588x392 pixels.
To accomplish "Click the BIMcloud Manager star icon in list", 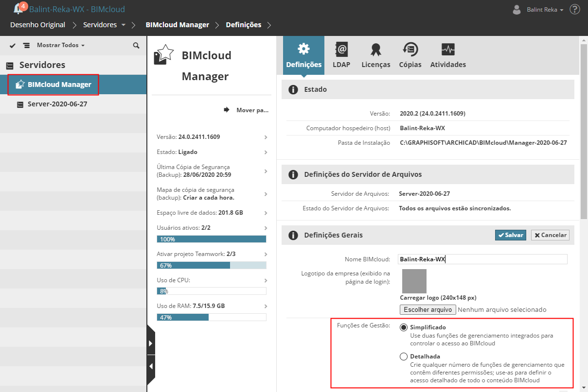I will point(20,85).
